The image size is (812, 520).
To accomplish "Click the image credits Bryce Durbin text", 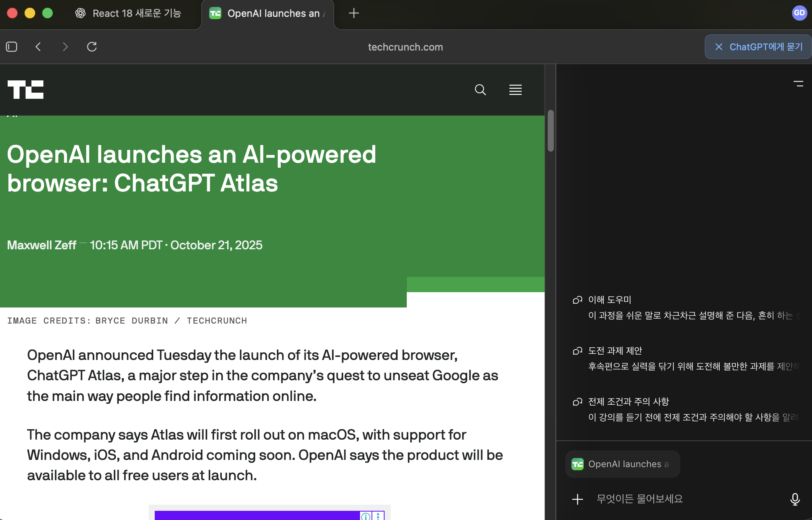I will pos(127,321).
